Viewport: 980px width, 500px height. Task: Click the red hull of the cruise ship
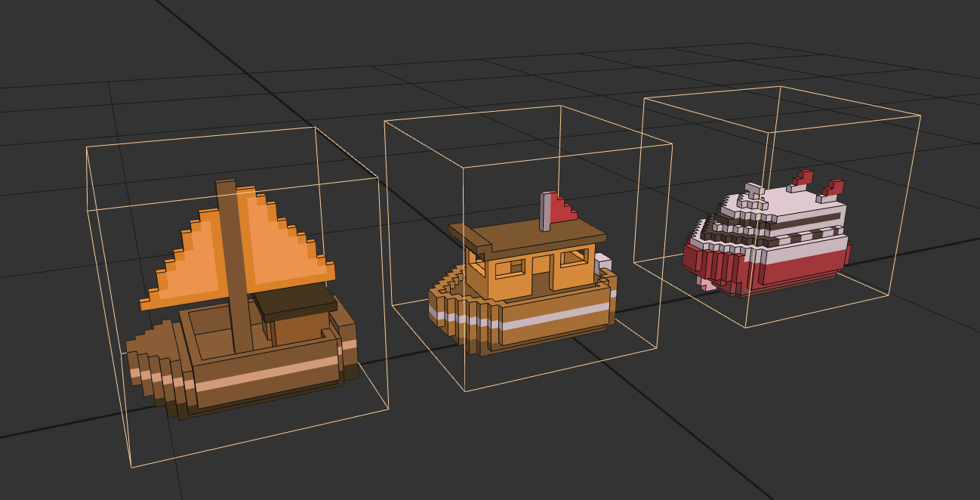[793, 268]
